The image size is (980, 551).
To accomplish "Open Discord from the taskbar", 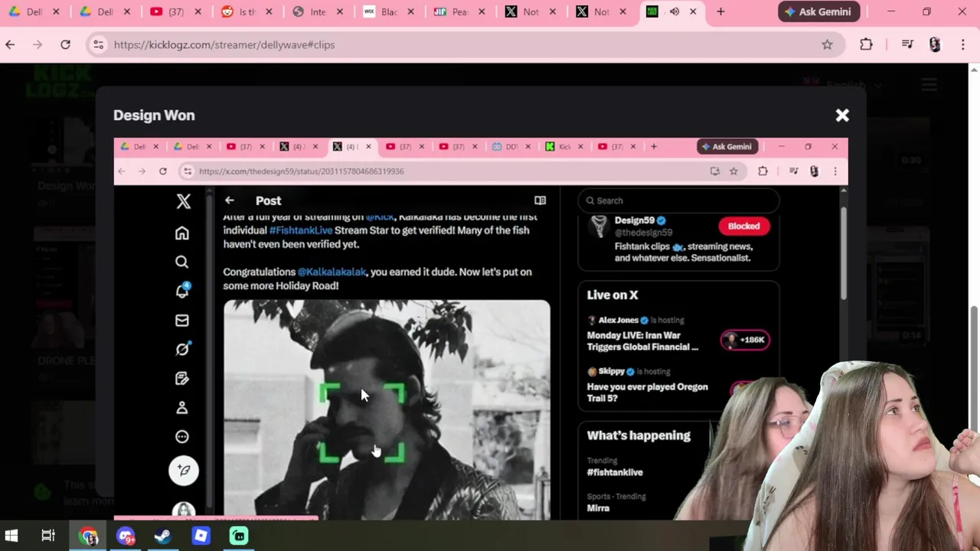I will 126,536.
